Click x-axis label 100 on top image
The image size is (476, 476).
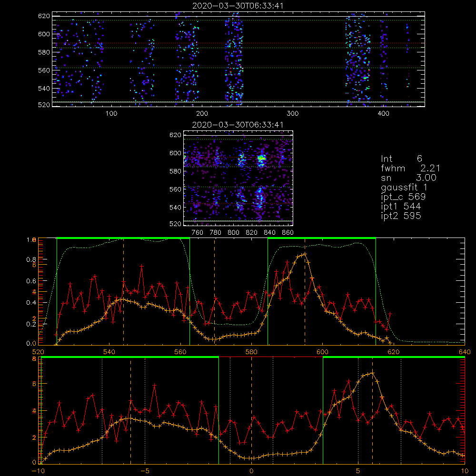click(111, 113)
